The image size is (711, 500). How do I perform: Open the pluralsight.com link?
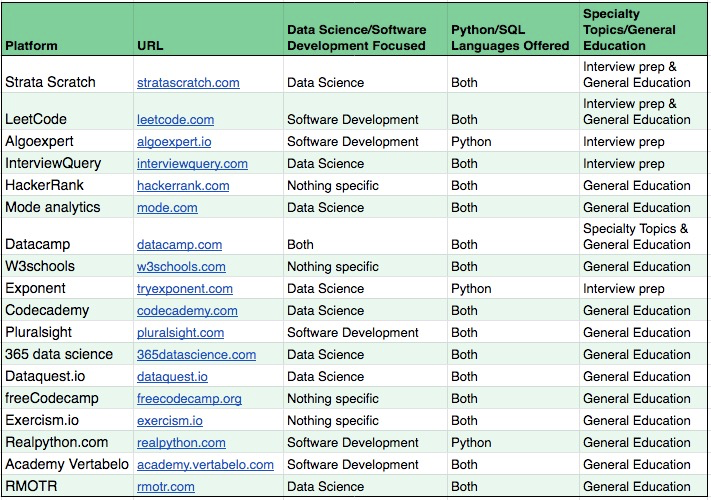click(181, 333)
